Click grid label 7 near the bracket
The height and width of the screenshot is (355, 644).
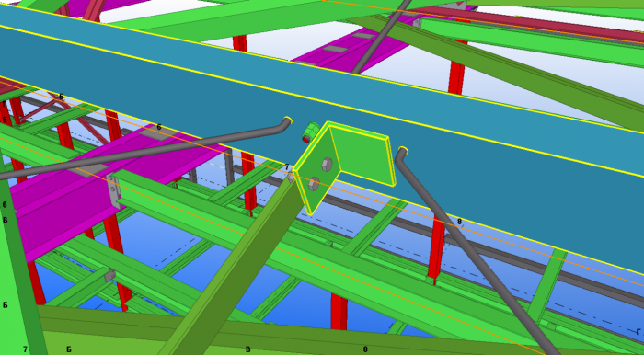[x=287, y=167]
